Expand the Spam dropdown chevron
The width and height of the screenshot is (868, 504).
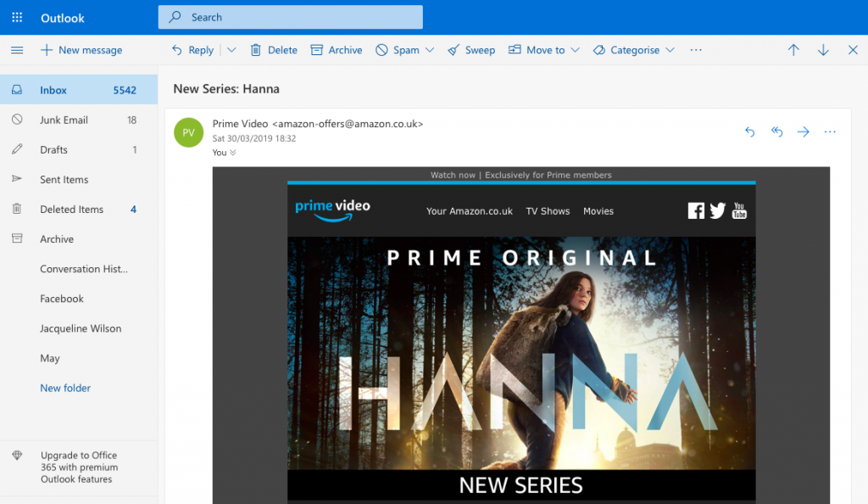tap(430, 50)
